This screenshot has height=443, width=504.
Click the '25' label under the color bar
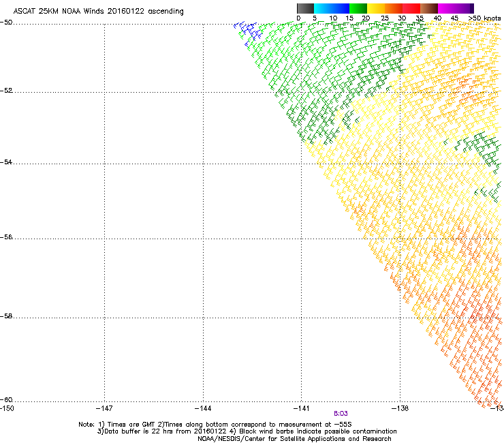coord(385,18)
